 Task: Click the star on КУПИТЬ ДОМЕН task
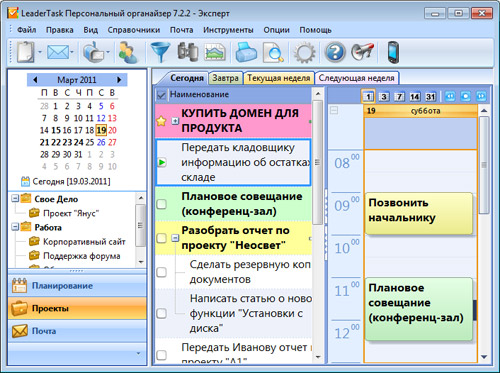[161, 121]
